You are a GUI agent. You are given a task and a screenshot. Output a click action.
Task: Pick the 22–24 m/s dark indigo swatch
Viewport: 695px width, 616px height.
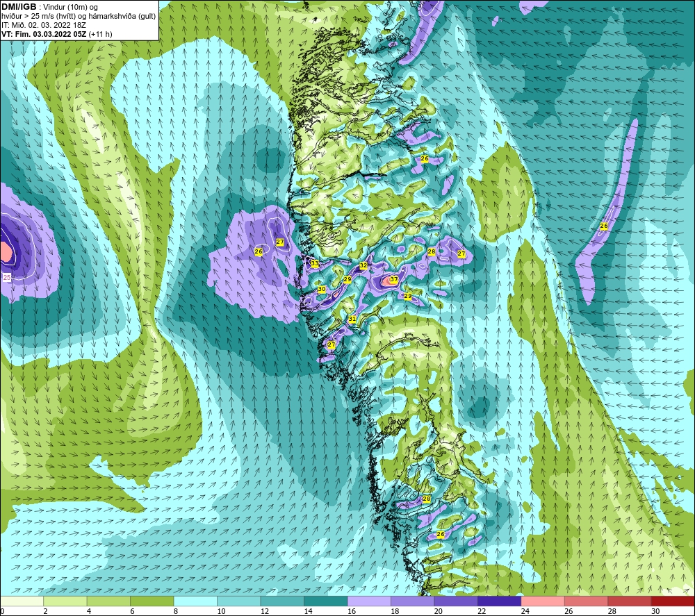tap(500, 601)
